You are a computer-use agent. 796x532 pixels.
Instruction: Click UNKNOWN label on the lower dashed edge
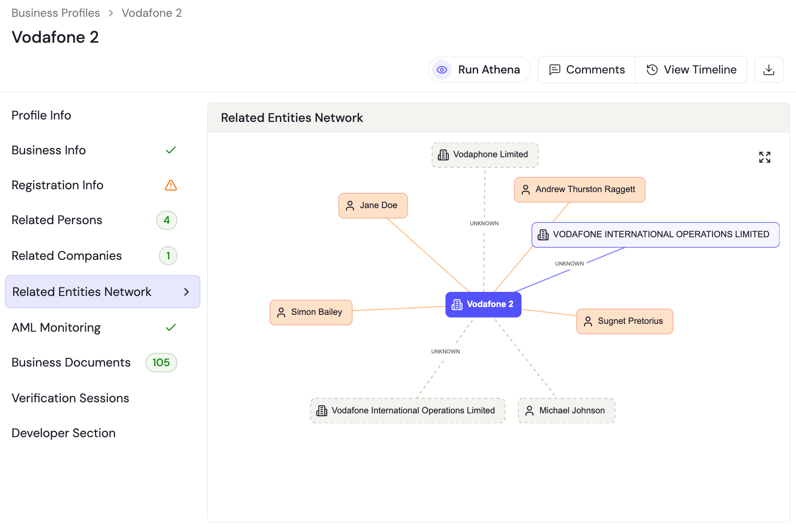pos(445,351)
